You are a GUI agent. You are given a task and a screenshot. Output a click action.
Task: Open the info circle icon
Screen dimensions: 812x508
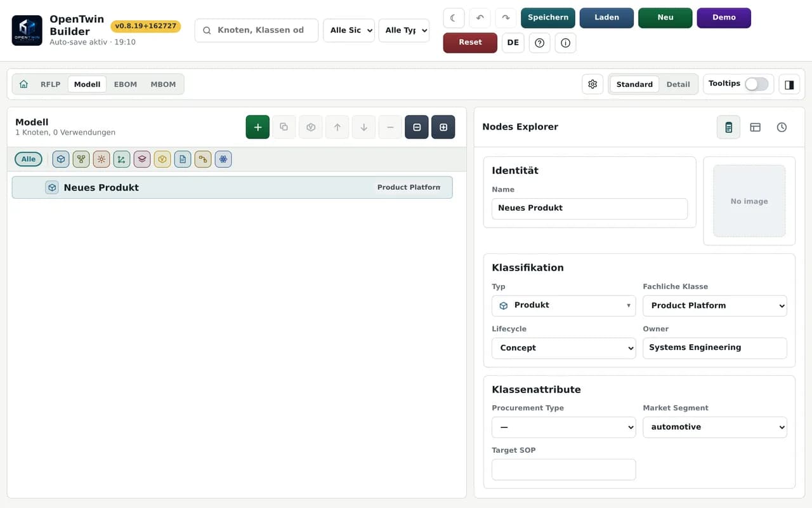tap(566, 43)
